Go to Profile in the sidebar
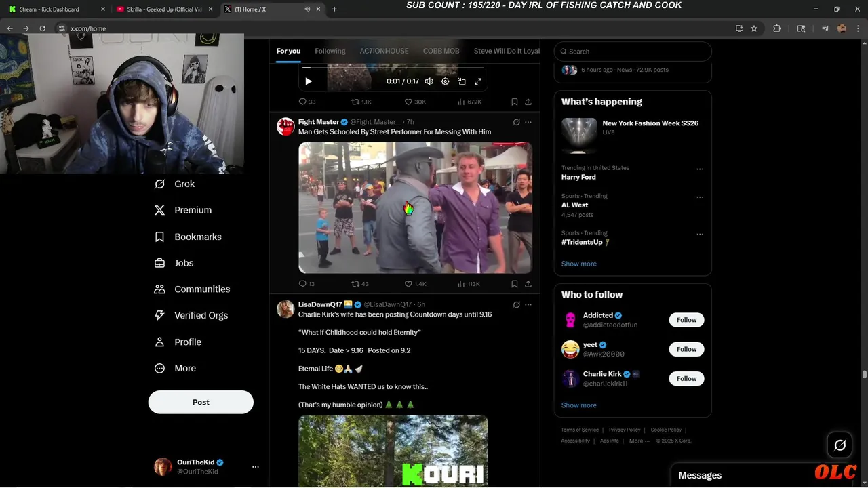This screenshot has width=868, height=488. (x=178, y=342)
